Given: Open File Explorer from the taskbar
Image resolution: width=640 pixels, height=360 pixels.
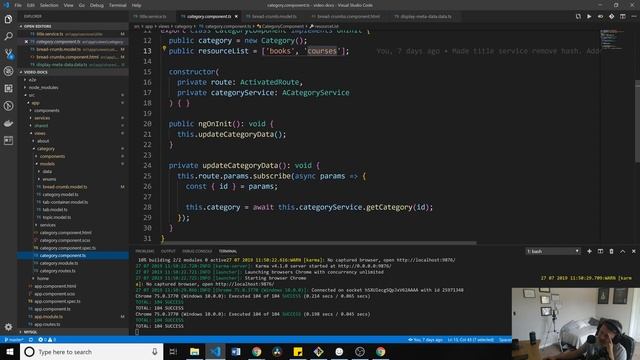Looking at the screenshot, I should pyautogui.click(x=194, y=351).
